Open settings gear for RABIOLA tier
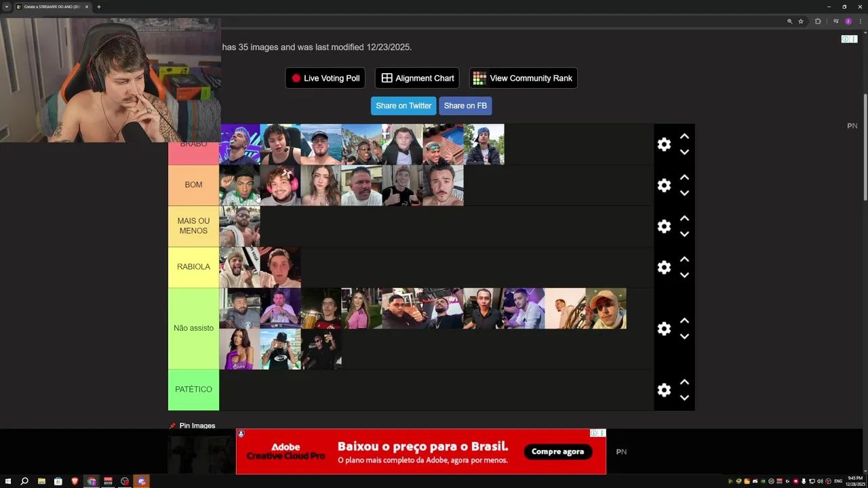 pos(664,267)
